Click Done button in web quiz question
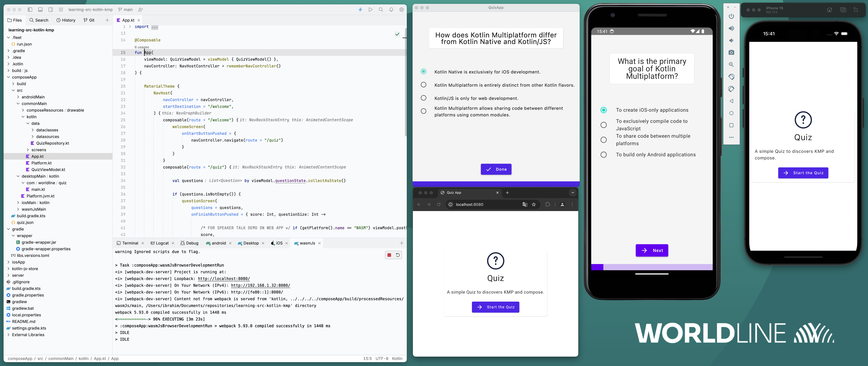868x366 pixels. [x=495, y=169]
